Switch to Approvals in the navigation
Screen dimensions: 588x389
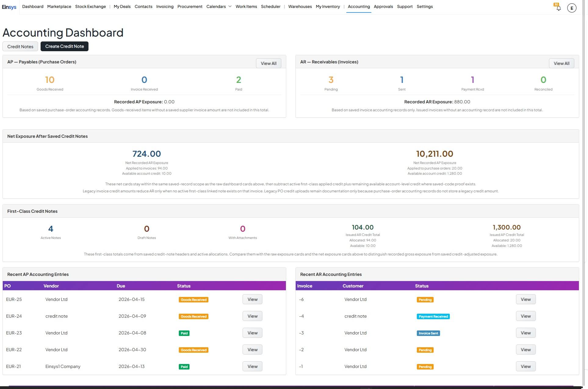pos(383,6)
